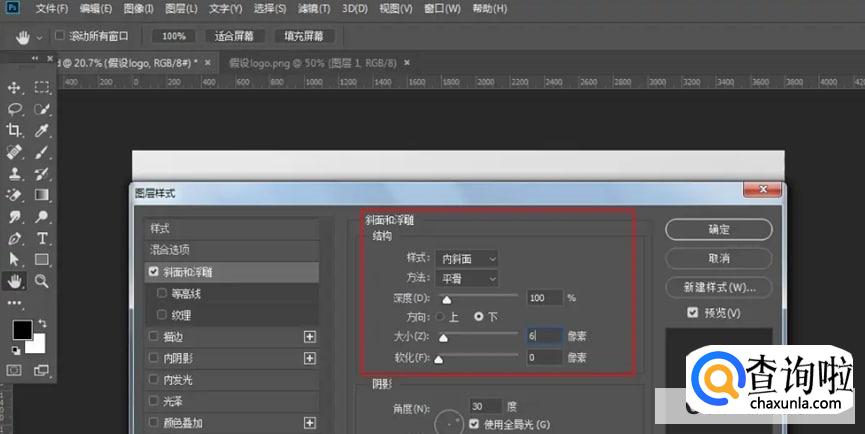Select the Eyedropper tool
The height and width of the screenshot is (434, 865).
pos(42,131)
